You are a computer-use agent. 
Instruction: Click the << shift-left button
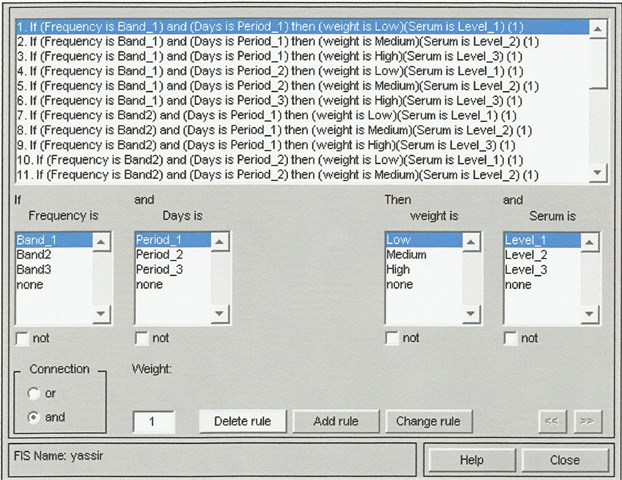tap(552, 421)
